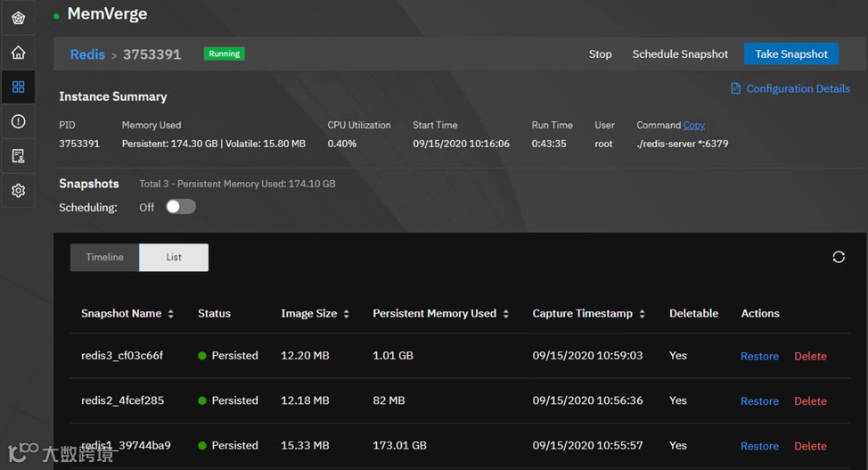Click the Configuration Details document icon
This screenshot has width=868, height=470.
(736, 88)
